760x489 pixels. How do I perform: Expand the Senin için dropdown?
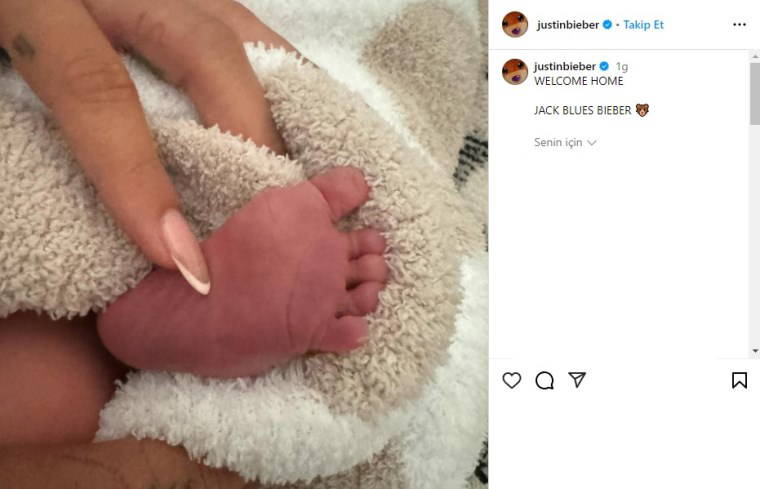click(x=565, y=142)
